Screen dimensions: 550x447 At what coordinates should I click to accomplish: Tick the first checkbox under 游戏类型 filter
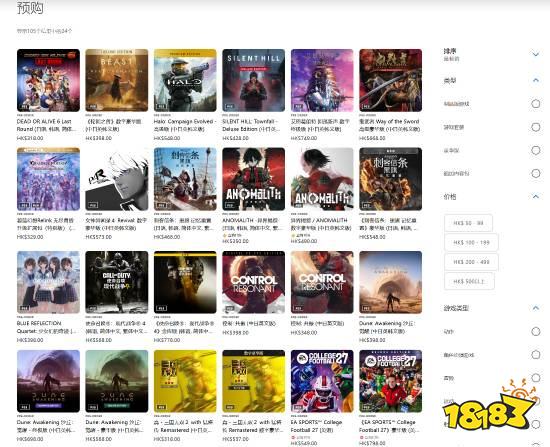(x=535, y=332)
